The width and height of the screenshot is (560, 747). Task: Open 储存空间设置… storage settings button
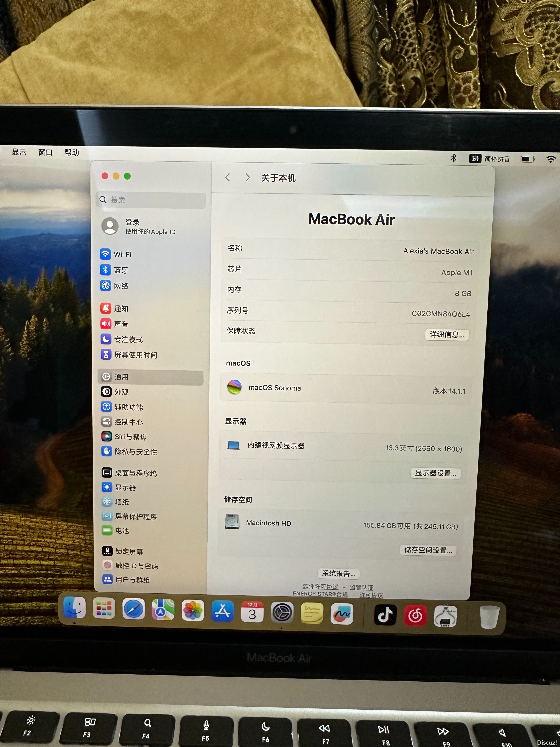428,550
